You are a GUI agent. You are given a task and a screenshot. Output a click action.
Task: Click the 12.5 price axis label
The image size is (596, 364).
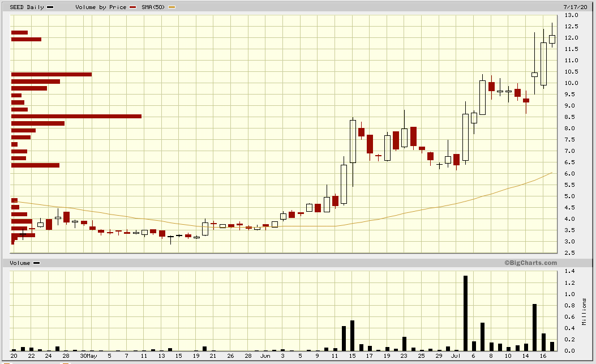click(x=571, y=27)
